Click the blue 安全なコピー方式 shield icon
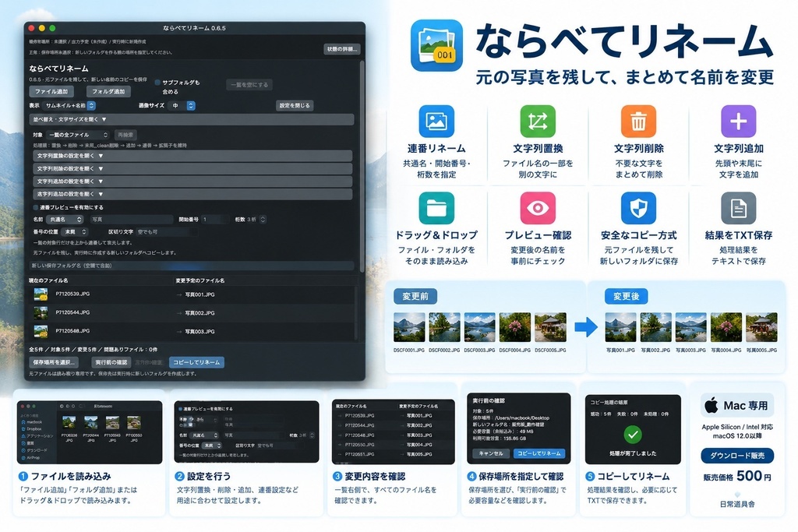 (638, 207)
